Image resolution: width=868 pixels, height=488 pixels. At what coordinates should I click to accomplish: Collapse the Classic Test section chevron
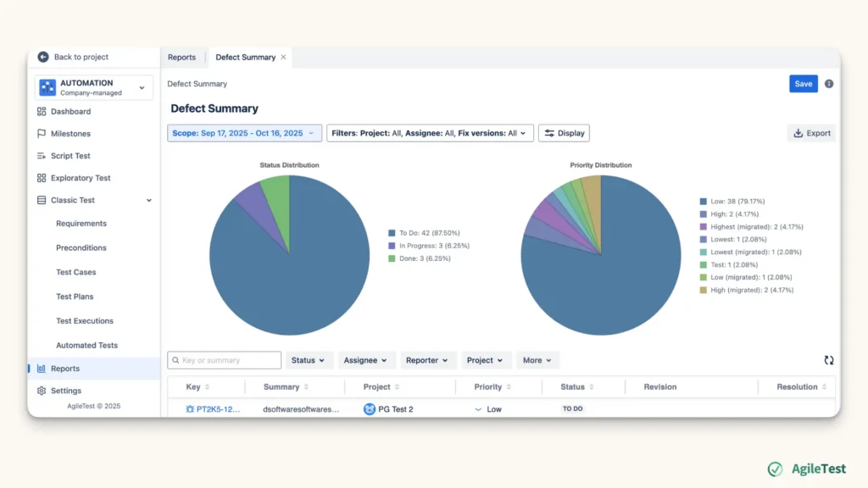tap(149, 200)
